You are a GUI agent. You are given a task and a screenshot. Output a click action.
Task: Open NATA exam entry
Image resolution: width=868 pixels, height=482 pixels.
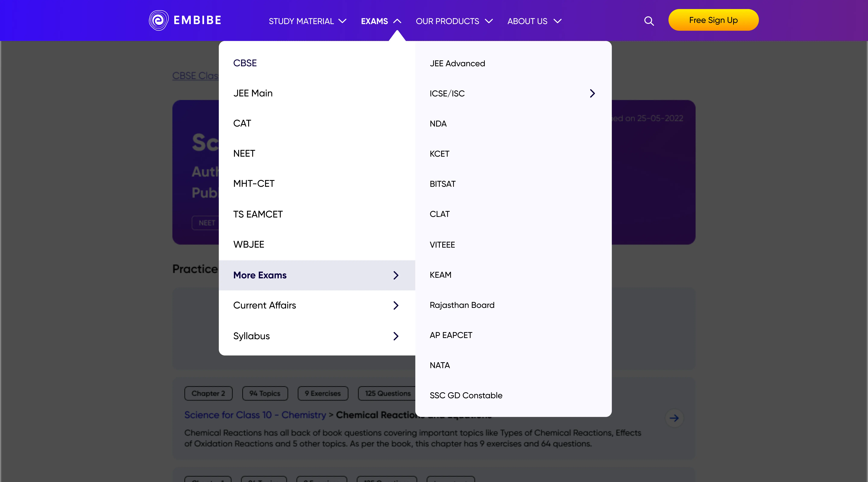pyautogui.click(x=440, y=365)
